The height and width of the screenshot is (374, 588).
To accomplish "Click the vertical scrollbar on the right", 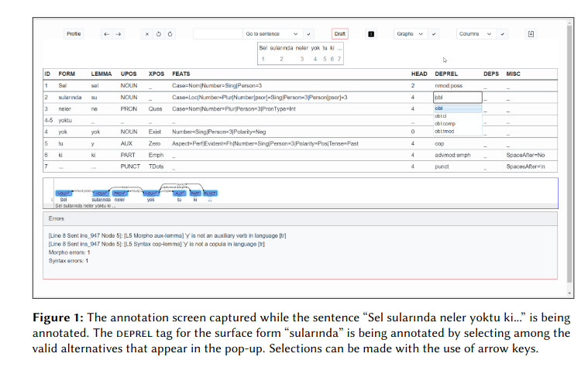I will (x=569, y=153).
